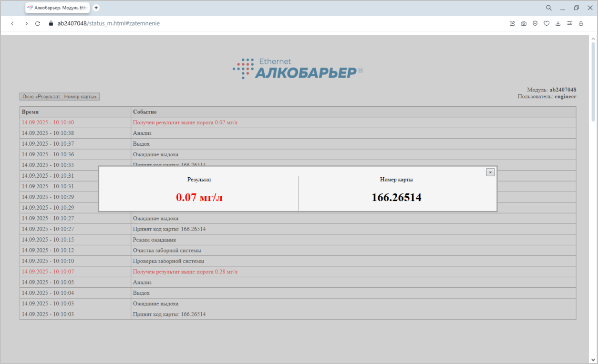Click Ожидание выдоха event at 10:10:27

click(x=155, y=218)
